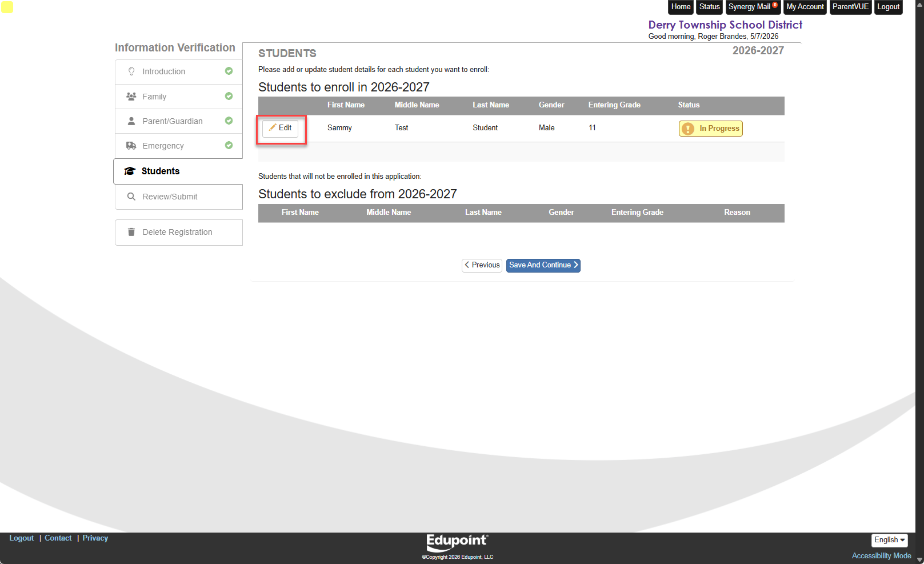Click the Introduction lightbulb icon
Viewport: 924px width, 564px height.
pyautogui.click(x=131, y=71)
